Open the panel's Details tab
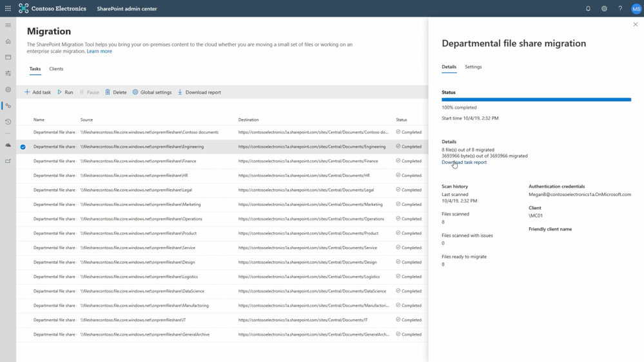The height and width of the screenshot is (362, 644). [x=449, y=66]
